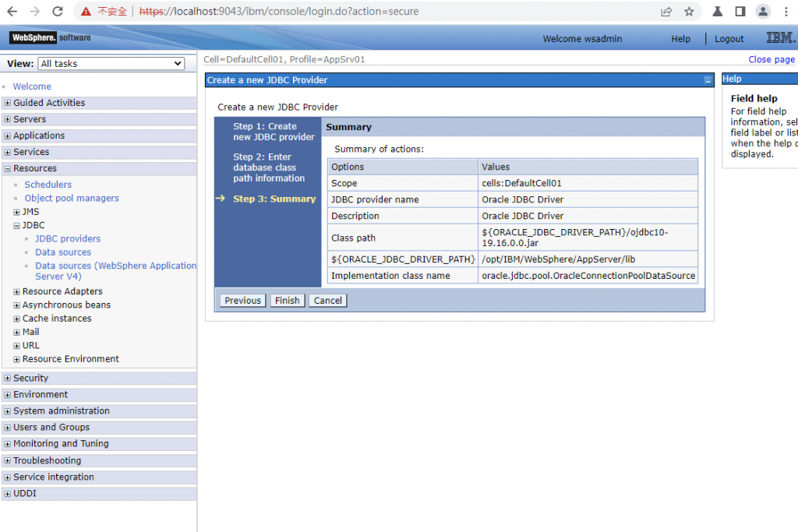This screenshot has width=798, height=532.
Task: Open the Data sources link
Action: click(63, 252)
